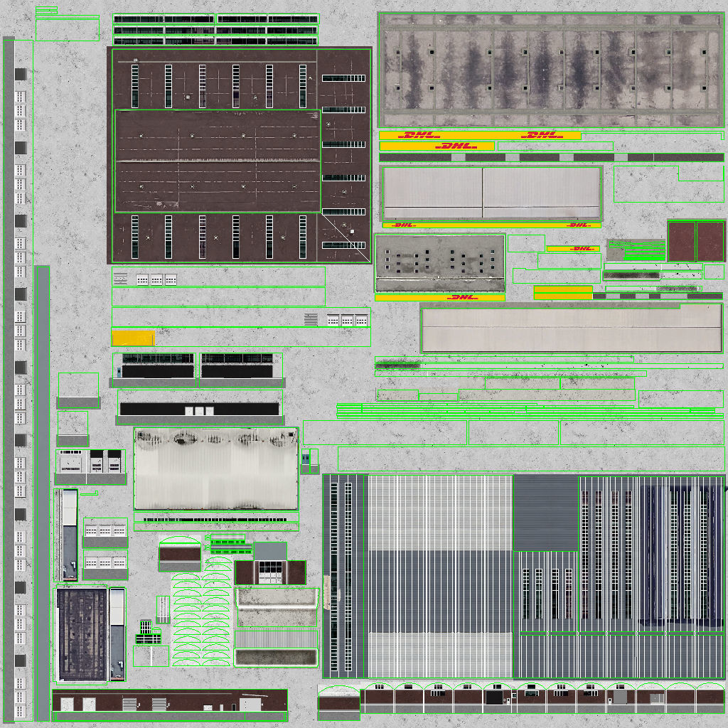Pick the solid yellow rectangle swatch

[x=133, y=338]
